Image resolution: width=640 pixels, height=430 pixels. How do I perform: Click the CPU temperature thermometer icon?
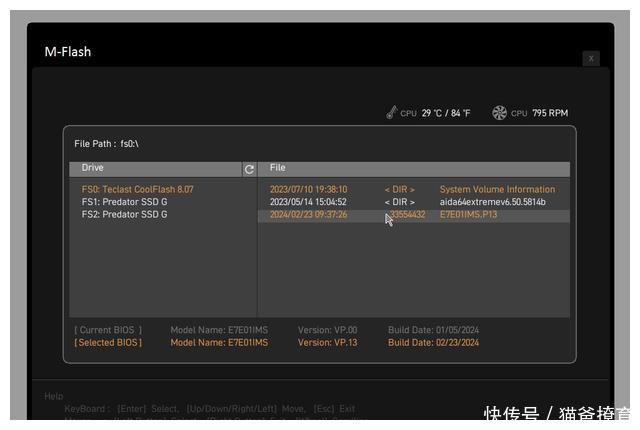click(x=391, y=113)
